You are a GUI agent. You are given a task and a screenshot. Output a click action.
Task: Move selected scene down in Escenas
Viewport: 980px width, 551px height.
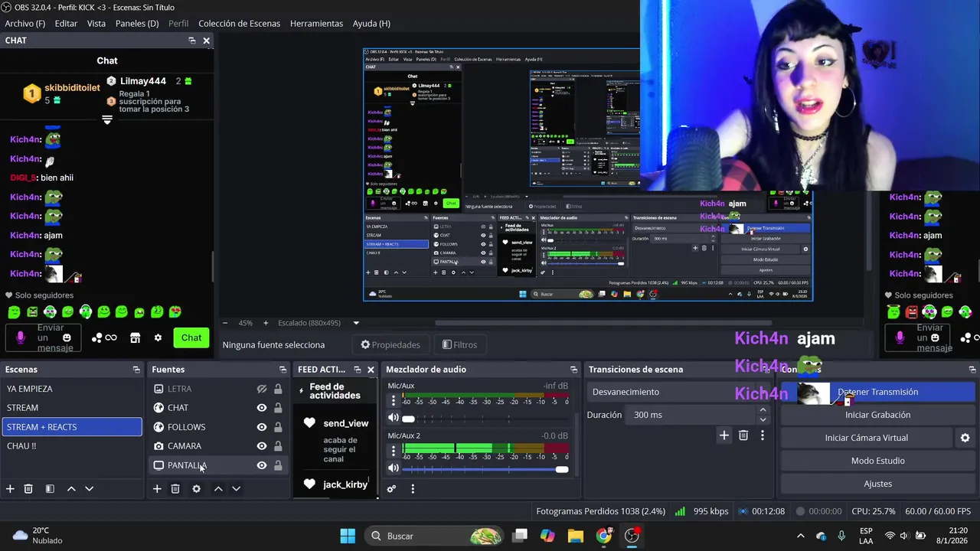89,488
